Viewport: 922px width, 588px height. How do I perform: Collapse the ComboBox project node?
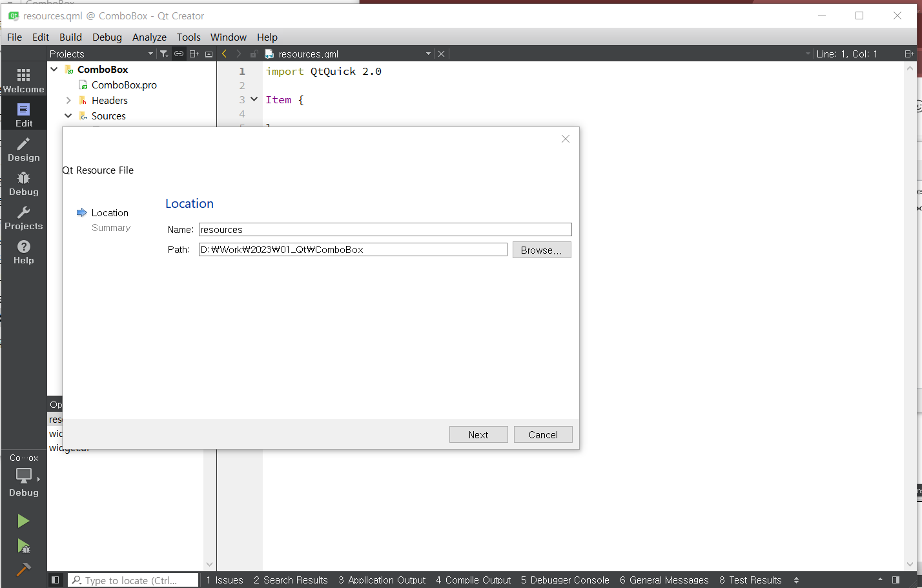click(x=54, y=69)
